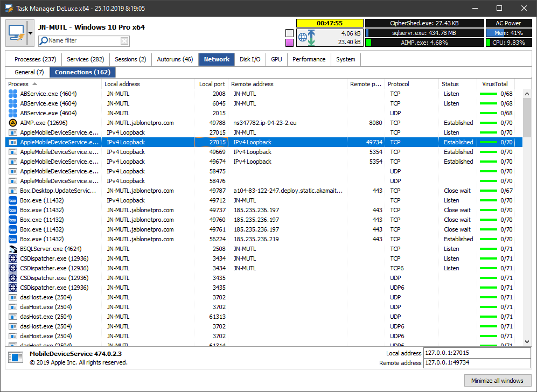Click the Remote address 127.0.0.1:49734 field
Viewport: 537px width, 392px height.
point(477,363)
